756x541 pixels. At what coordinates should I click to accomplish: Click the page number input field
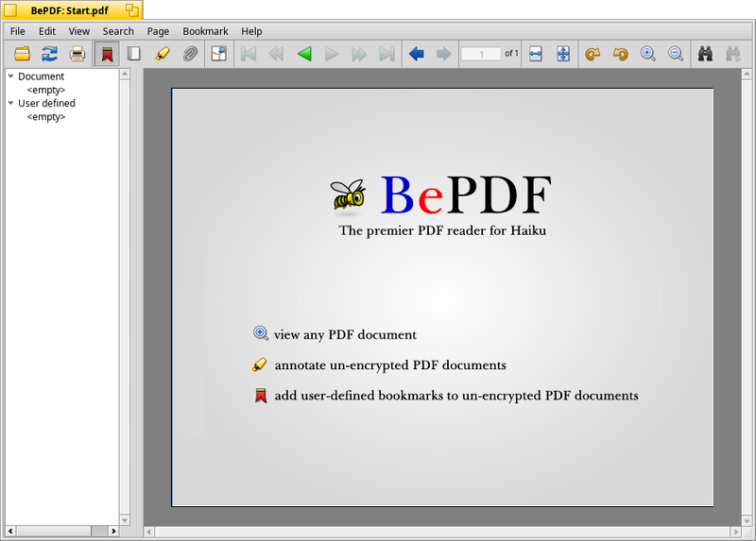coord(481,54)
